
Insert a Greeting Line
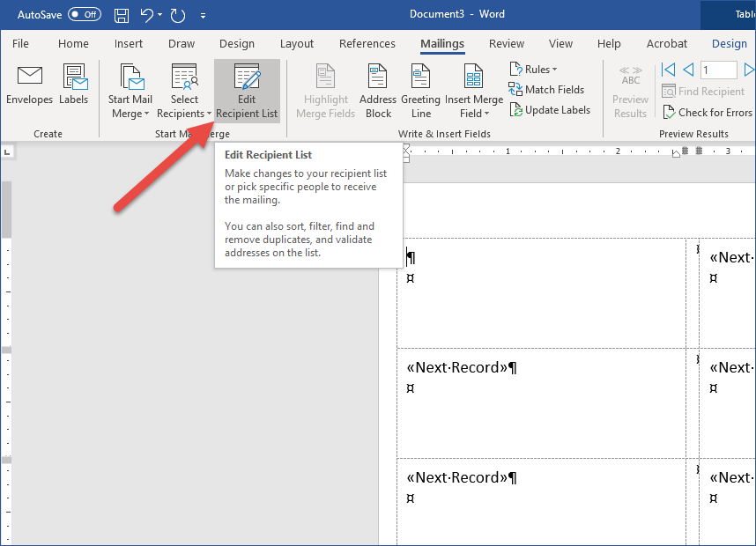[420, 92]
